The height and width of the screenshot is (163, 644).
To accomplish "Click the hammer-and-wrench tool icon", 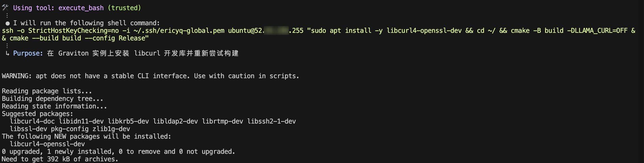I will point(5,8).
